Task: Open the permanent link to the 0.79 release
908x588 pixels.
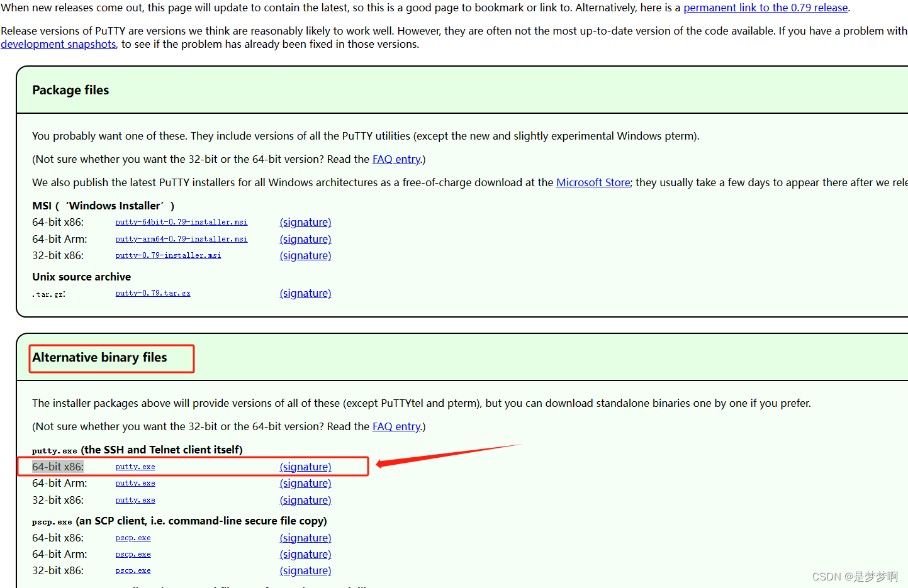Action: [766, 8]
